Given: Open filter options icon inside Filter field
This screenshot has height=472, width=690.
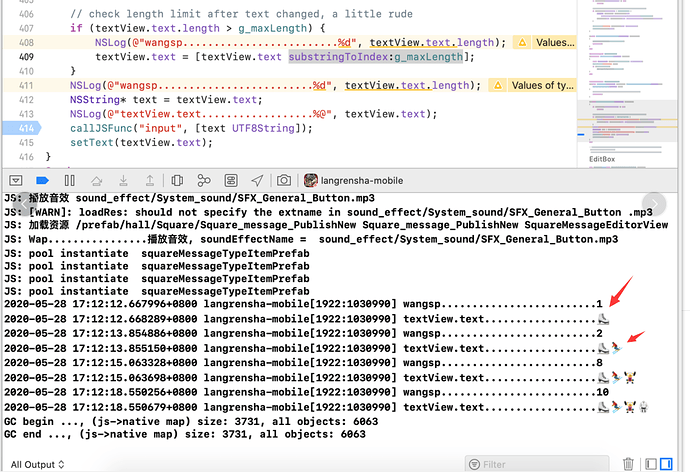Looking at the screenshot, I should pyautogui.click(x=474, y=465).
